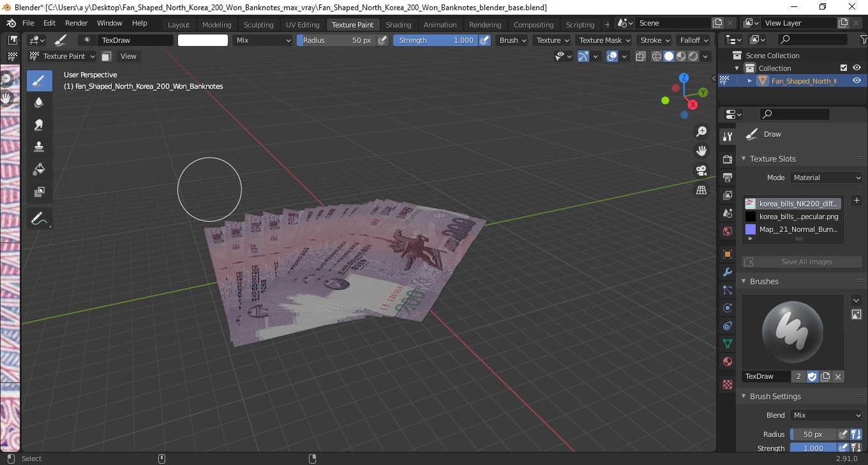868x465 pixels.
Task: Open the Texture Paint mode dropdown
Action: (63, 56)
